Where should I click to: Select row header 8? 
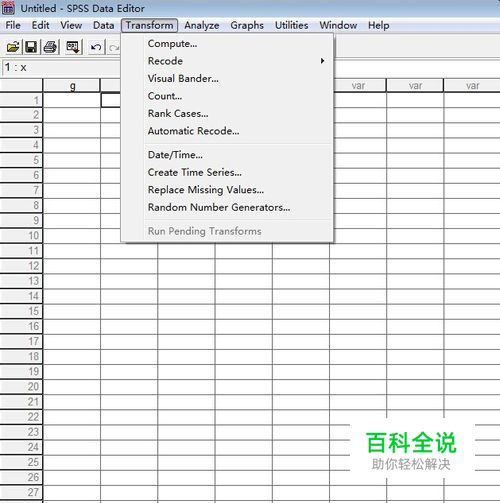[x=21, y=205]
